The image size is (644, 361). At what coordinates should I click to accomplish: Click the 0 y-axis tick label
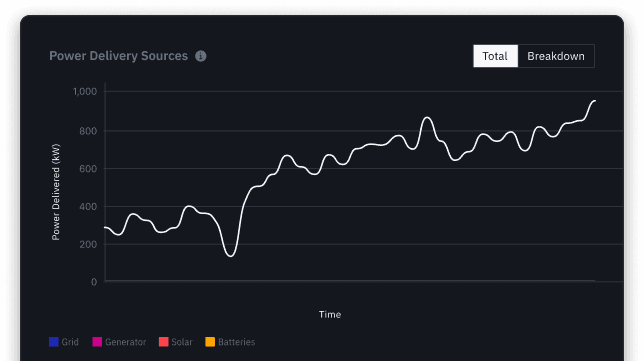click(x=94, y=282)
